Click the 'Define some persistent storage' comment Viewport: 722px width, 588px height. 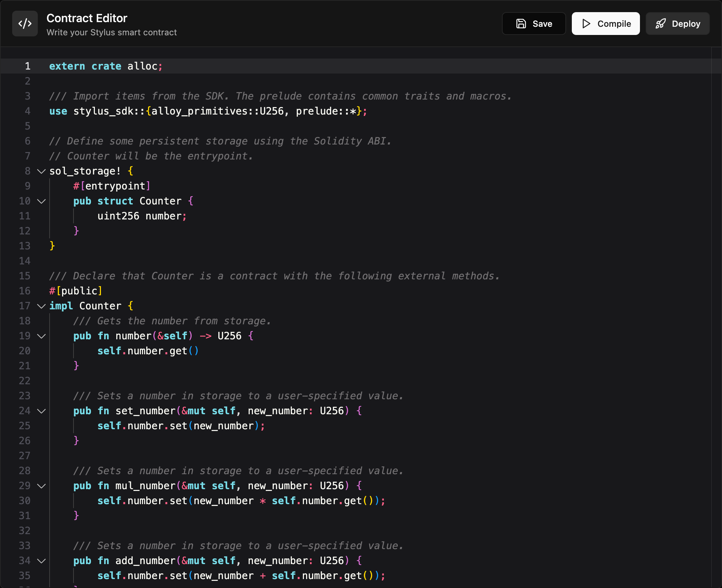[220, 141]
